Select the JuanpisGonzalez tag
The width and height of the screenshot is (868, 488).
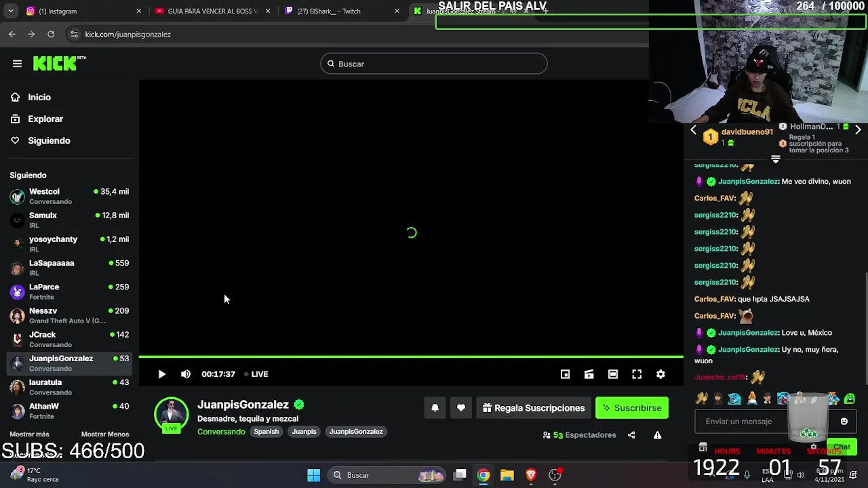[356, 432]
